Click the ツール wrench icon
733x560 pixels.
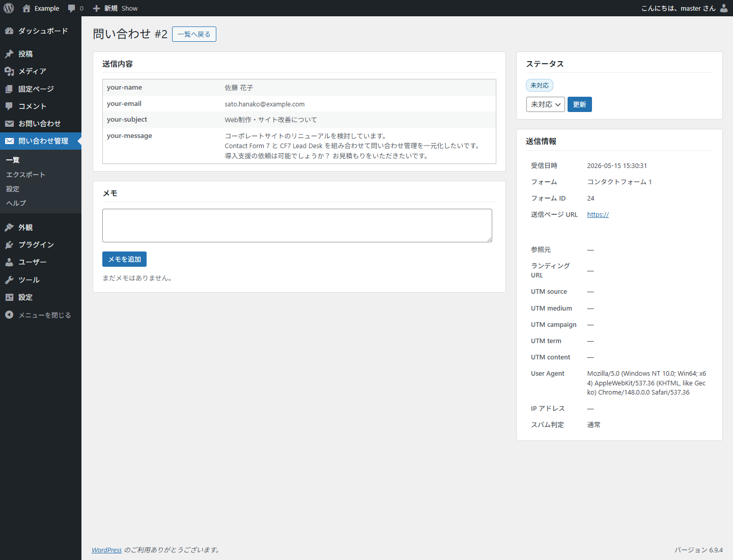pyautogui.click(x=9, y=280)
